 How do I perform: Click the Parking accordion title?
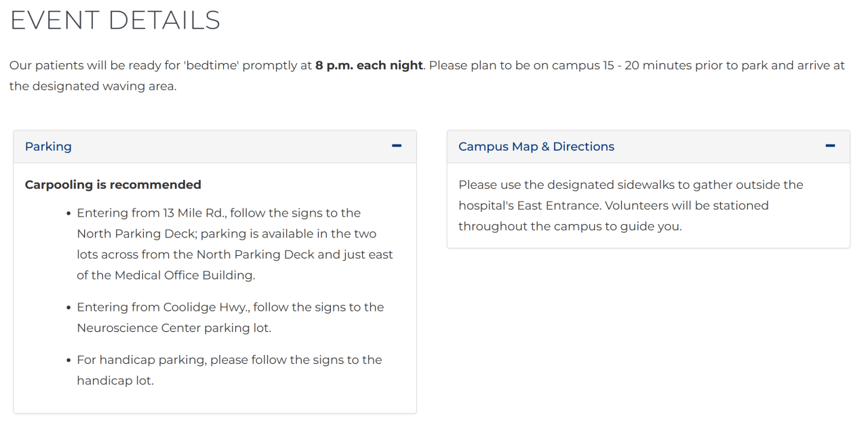point(48,147)
